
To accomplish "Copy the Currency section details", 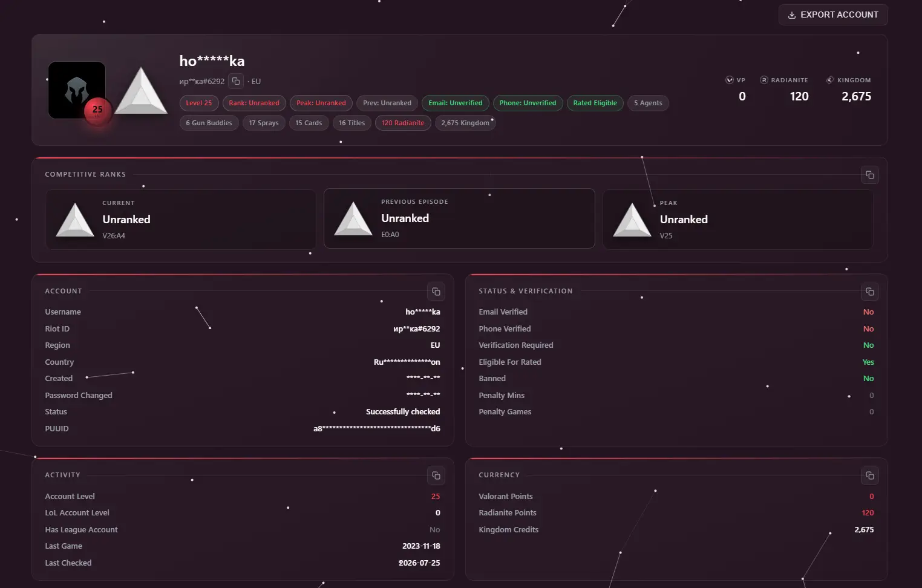I will click(869, 475).
